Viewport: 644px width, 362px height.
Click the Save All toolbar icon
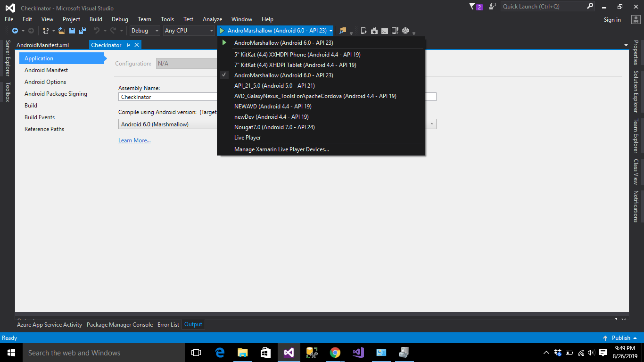(x=83, y=31)
